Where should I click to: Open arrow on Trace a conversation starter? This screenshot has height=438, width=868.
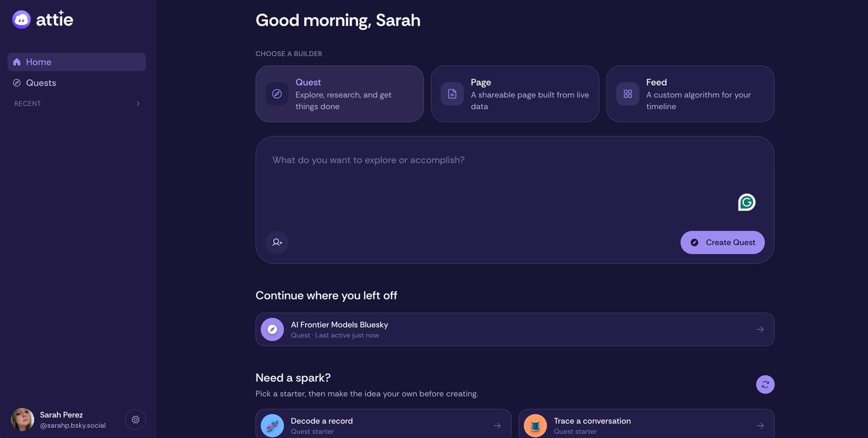tap(760, 426)
